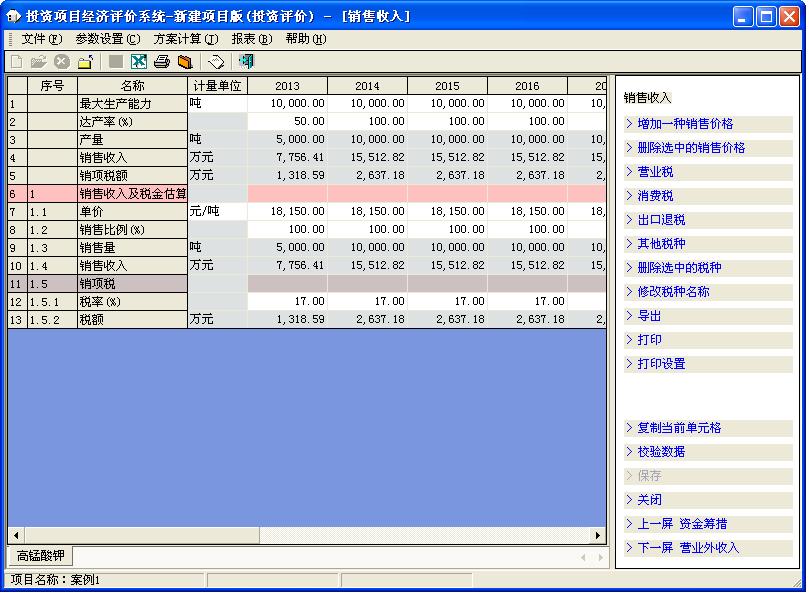Viewport: 809px width, 595px height.
Task: Click the printer toolbar icon
Action: [162, 62]
